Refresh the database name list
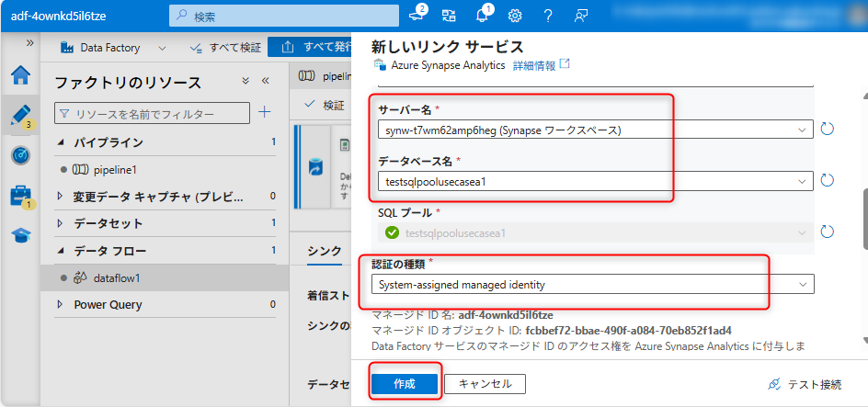This screenshot has height=407, width=868. [x=827, y=180]
